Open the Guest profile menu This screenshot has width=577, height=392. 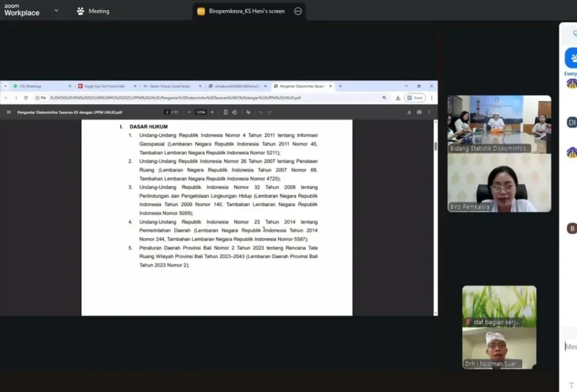click(x=415, y=97)
